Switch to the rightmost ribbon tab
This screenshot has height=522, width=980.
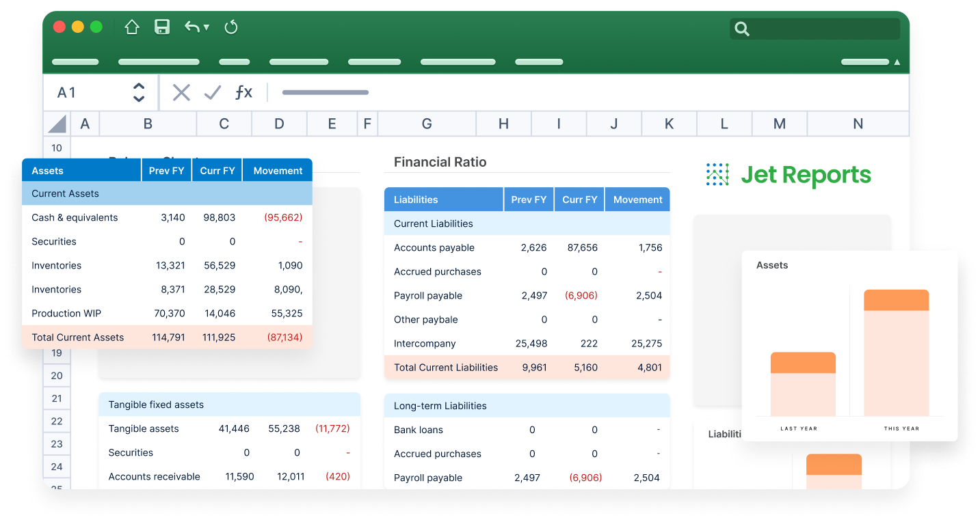pyautogui.click(x=864, y=61)
